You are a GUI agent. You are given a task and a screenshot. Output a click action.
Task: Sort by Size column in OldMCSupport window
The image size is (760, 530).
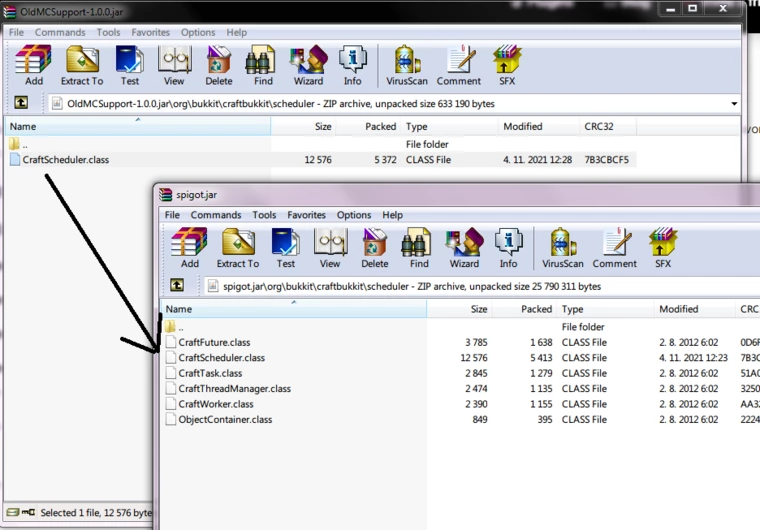pyautogui.click(x=303, y=126)
